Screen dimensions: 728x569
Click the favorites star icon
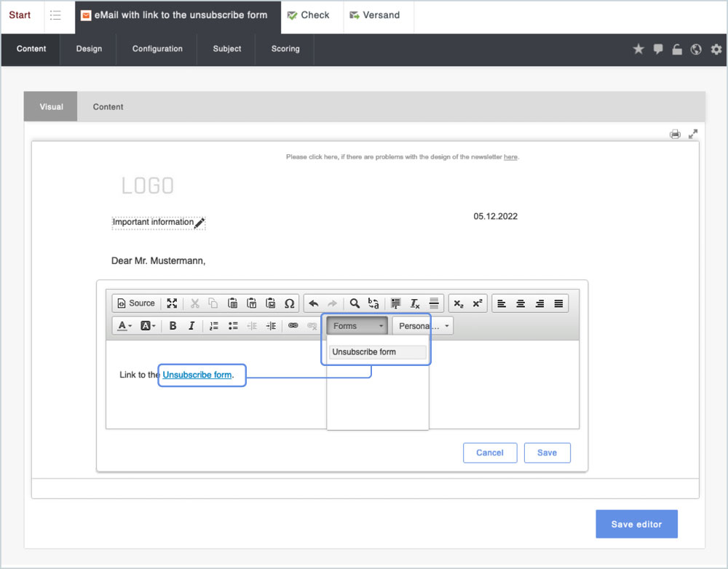(638, 49)
